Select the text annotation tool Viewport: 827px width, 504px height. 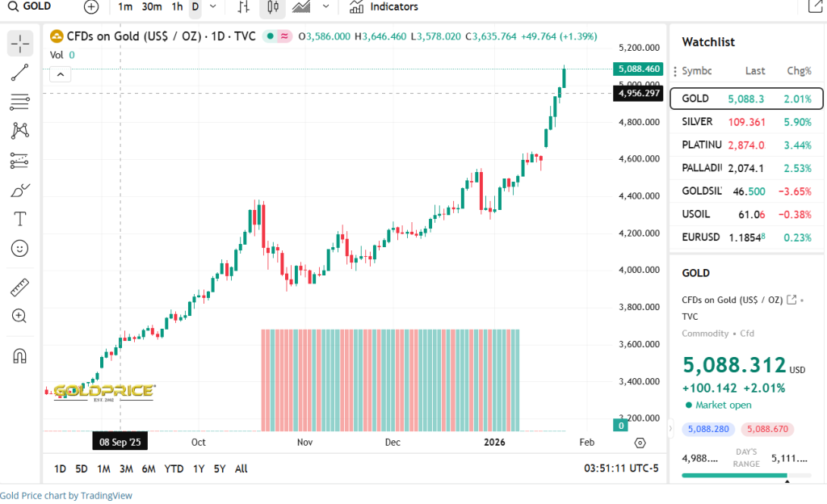point(19,218)
